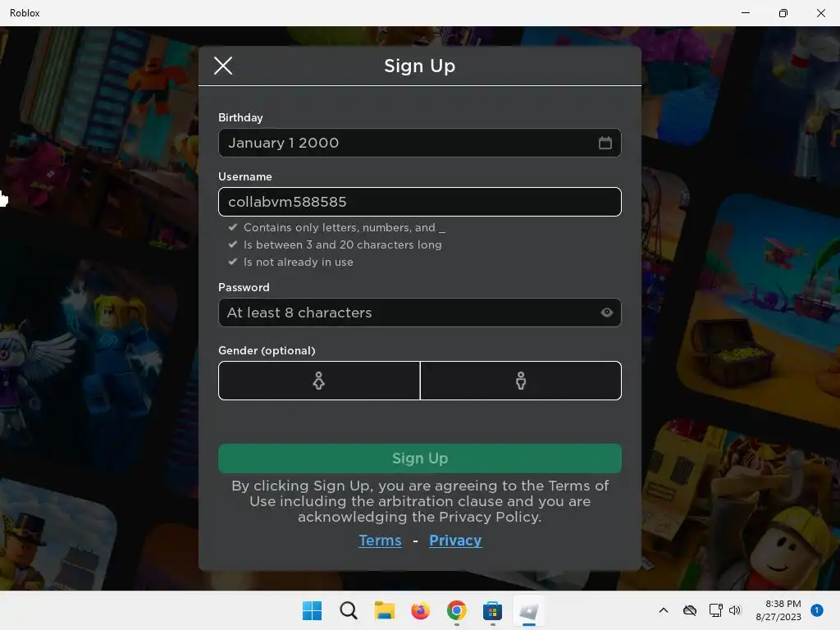Click 'Is between 3 and 20 characters long'
The height and width of the screenshot is (630, 840).
tap(343, 244)
